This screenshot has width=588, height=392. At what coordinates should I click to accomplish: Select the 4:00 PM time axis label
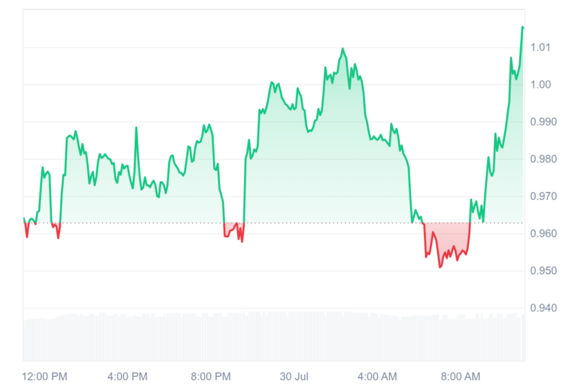pos(127,377)
